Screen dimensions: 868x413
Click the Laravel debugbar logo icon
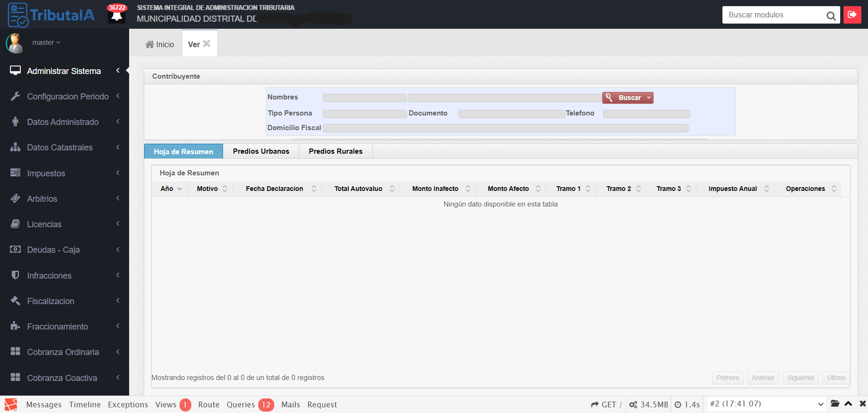(11, 405)
